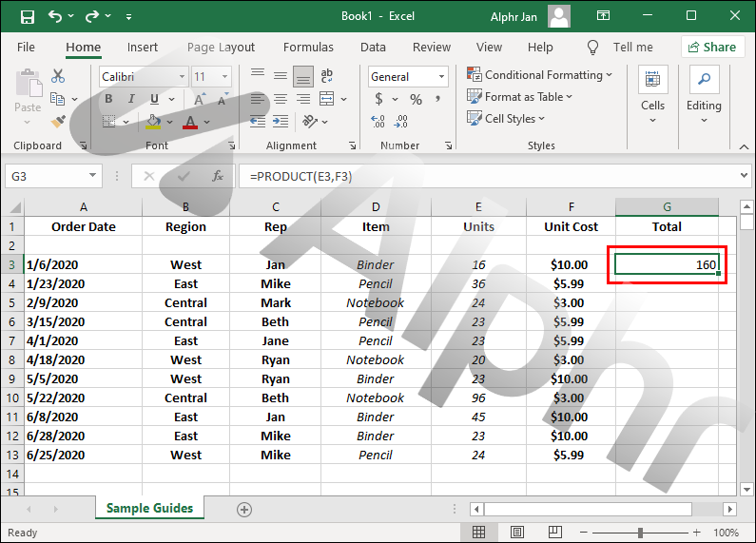Click the Share button
The width and height of the screenshot is (756, 543).
712,48
